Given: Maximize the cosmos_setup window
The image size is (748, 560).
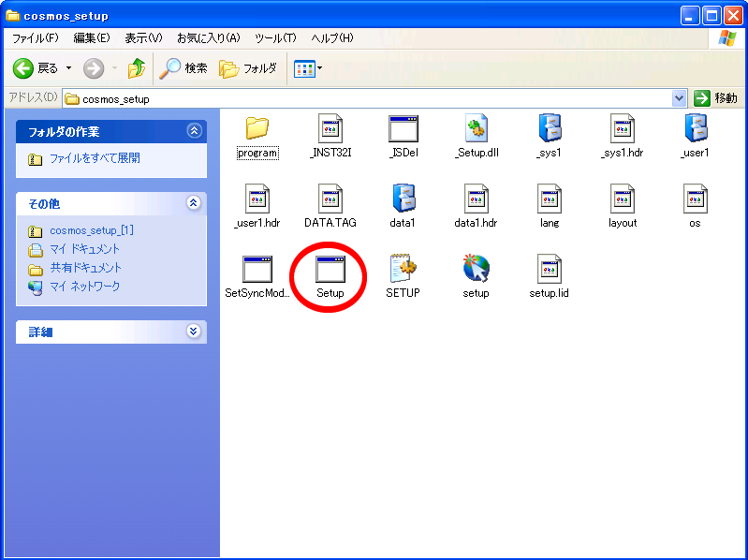Looking at the screenshot, I should tap(711, 16).
